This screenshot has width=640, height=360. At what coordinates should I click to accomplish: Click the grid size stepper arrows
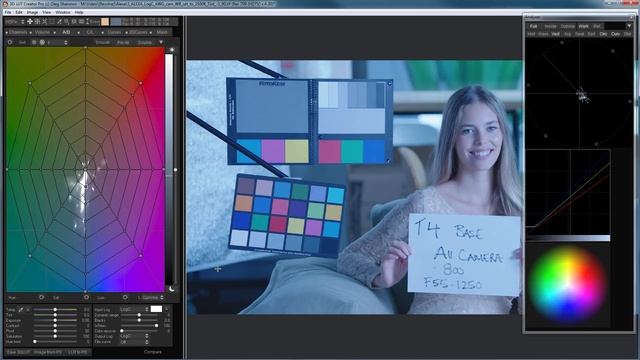pos(66,42)
